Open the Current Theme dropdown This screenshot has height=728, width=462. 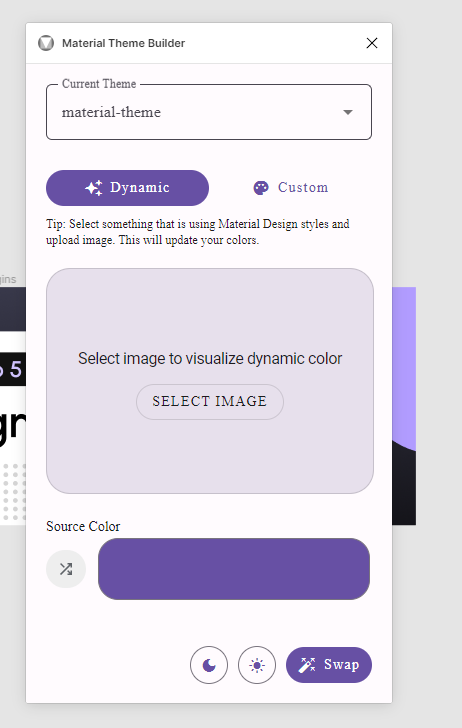209,112
